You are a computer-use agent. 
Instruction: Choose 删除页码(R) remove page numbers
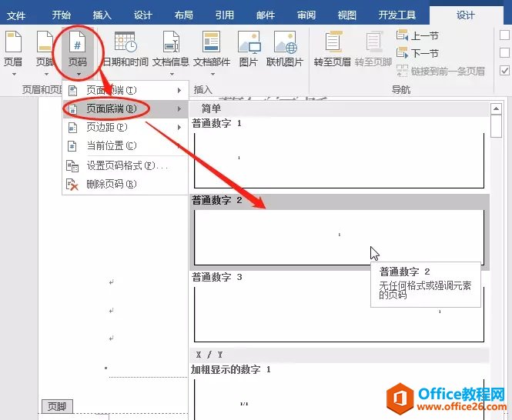125,184
